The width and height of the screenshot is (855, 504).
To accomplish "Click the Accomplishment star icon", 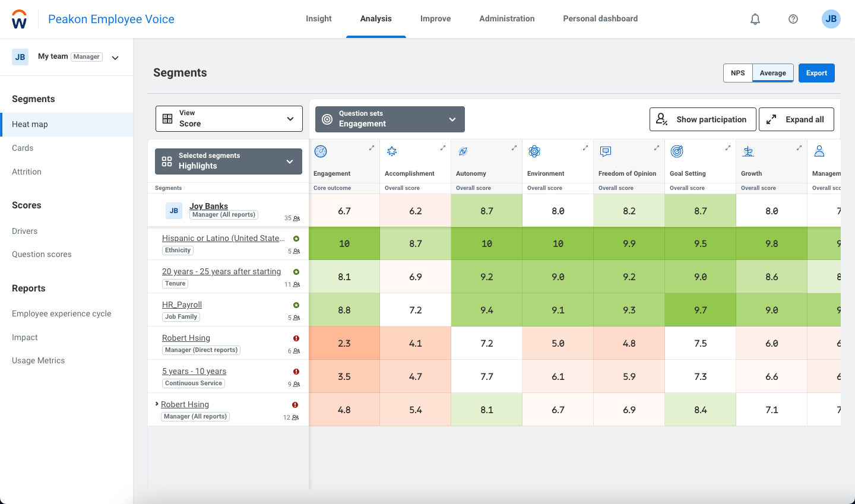I will tap(392, 151).
